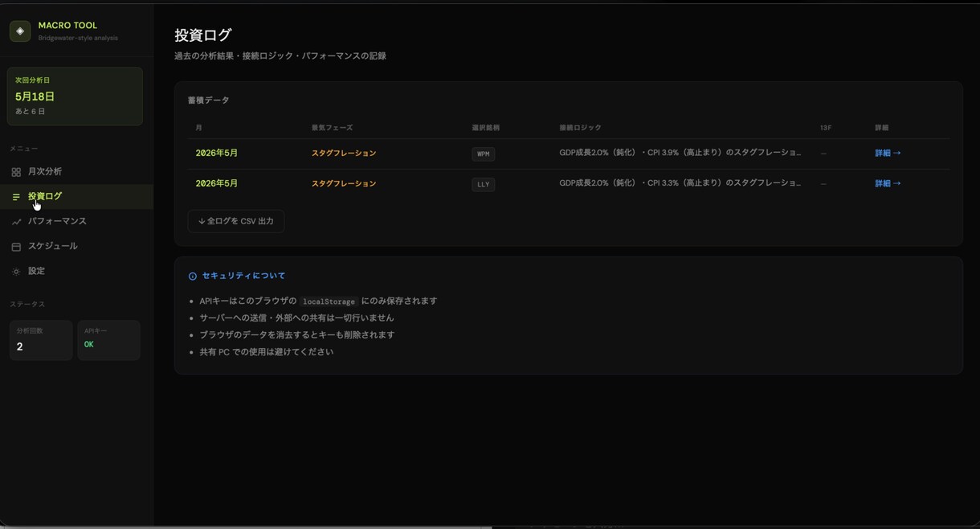Click the localStorage code label
Image resolution: width=980 pixels, height=529 pixels.
329,301
